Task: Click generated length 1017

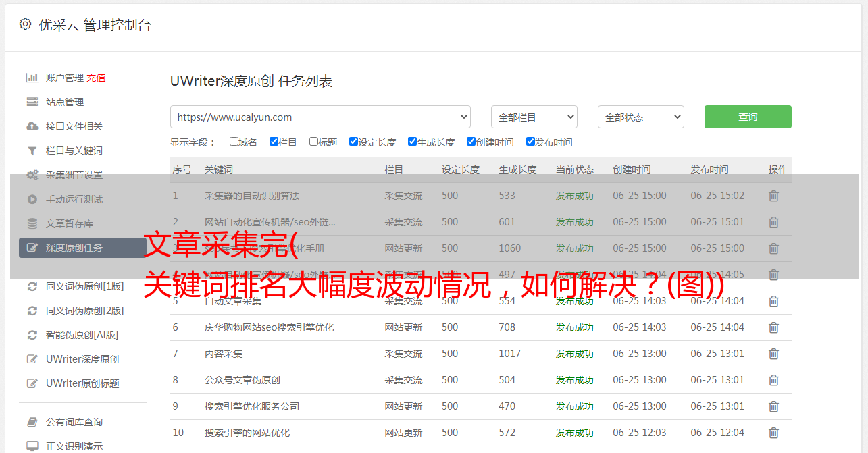Action: pyautogui.click(x=510, y=354)
